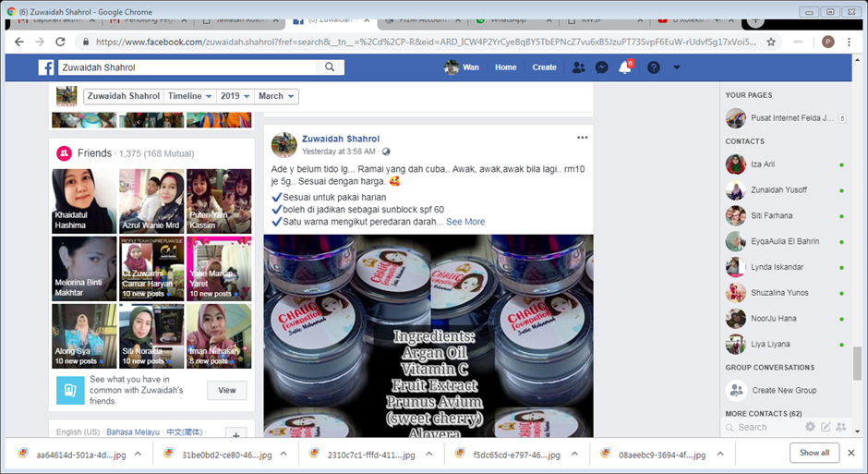This screenshot has width=868, height=474.
Task: Click the blue friends-in-common icon
Action: (x=70, y=391)
